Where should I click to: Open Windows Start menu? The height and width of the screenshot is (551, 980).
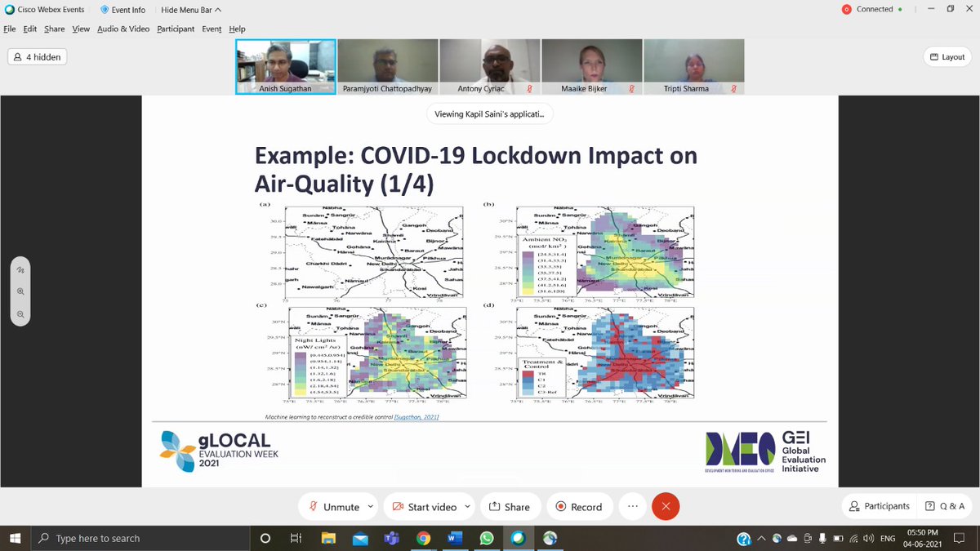coord(15,538)
